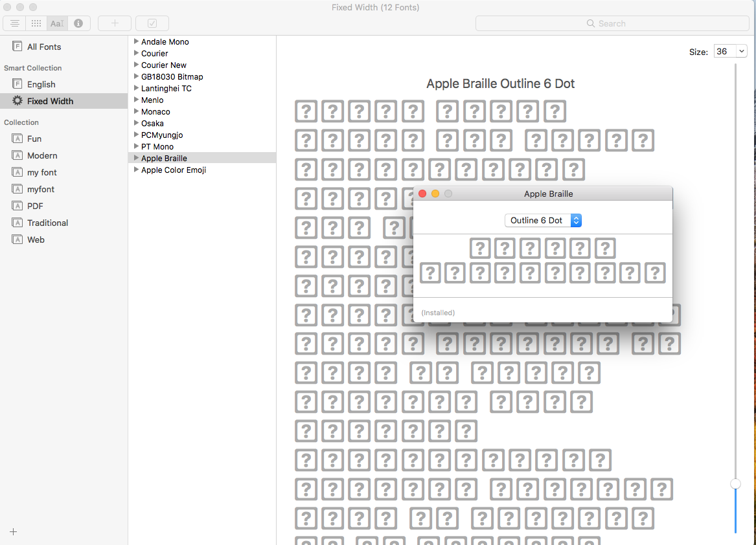
Task: Switch to custom preview Aa icon
Action: 57,23
